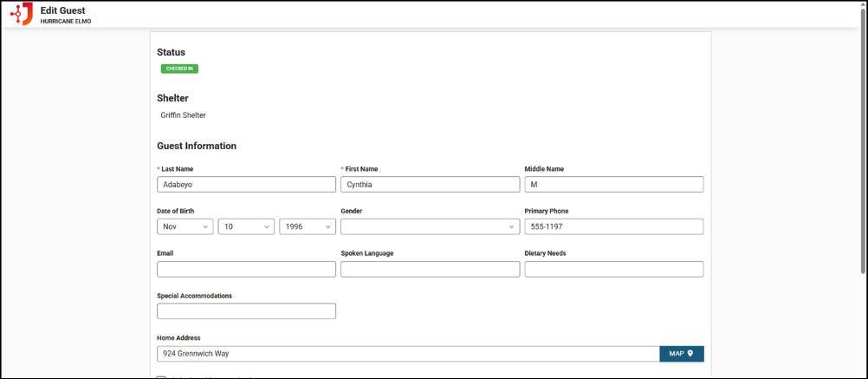Click the Email input field

[246, 269]
